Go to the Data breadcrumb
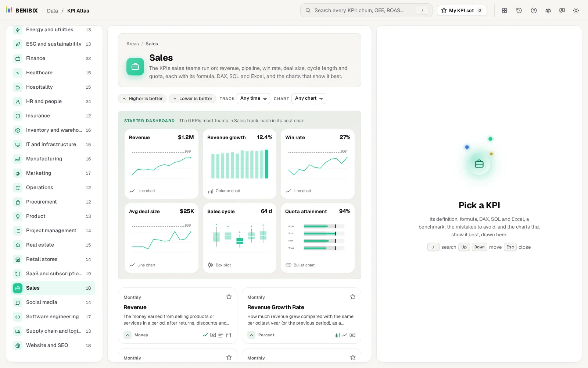The height and width of the screenshot is (368, 588). tap(53, 11)
